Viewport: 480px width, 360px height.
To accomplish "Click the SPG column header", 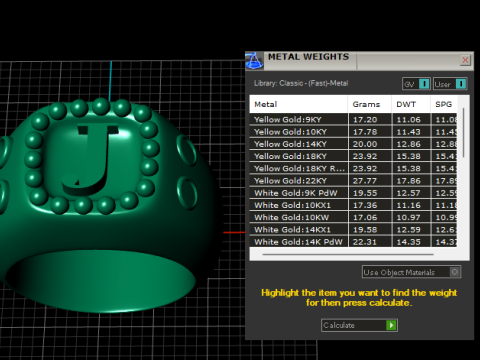I will click(x=444, y=104).
